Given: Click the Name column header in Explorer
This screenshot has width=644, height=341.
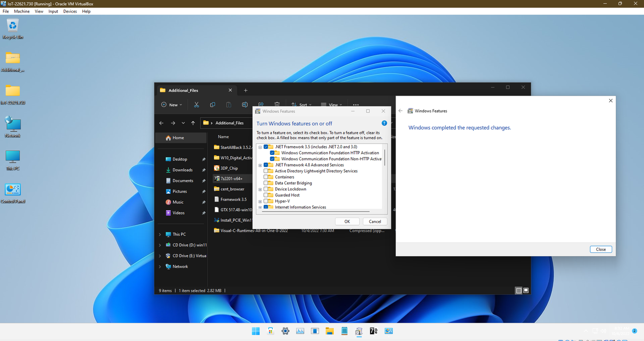Looking at the screenshot, I should click(x=223, y=137).
